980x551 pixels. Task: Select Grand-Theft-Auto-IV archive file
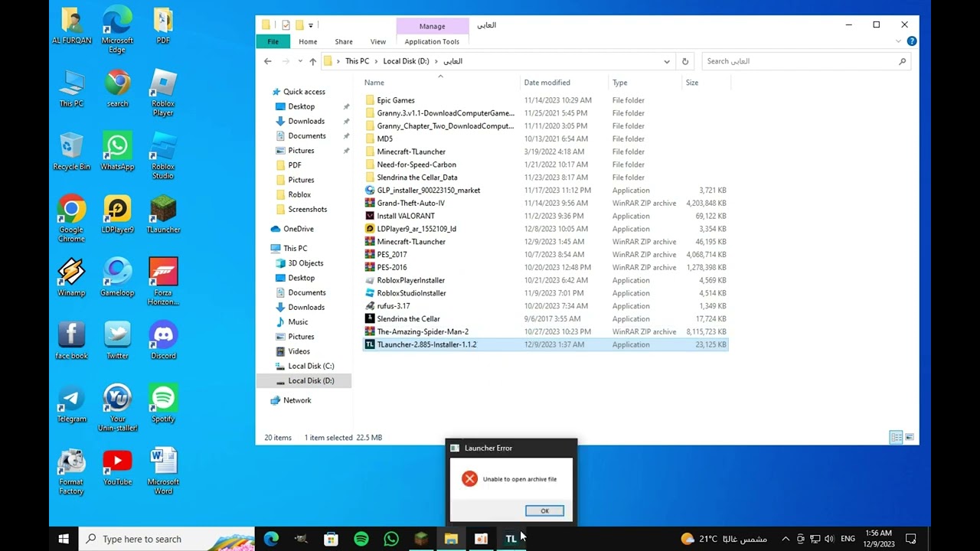pos(410,203)
